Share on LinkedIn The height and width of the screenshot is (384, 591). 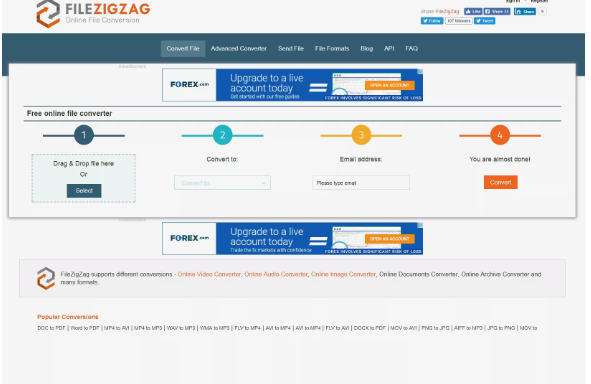tap(524, 11)
